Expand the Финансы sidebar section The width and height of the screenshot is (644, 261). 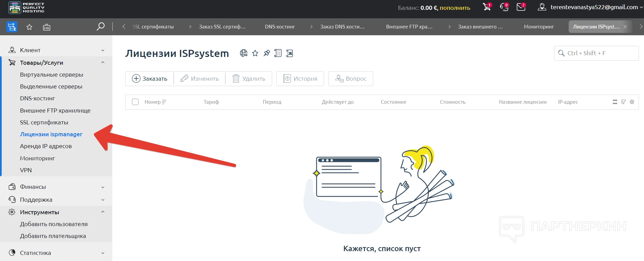click(56, 187)
